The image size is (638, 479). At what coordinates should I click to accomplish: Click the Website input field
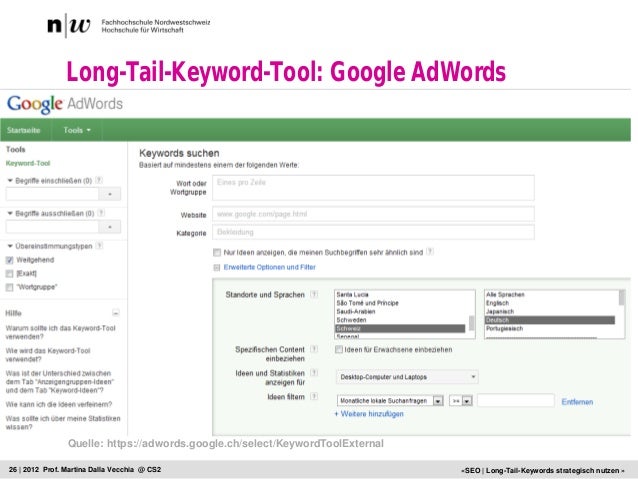pos(373,214)
